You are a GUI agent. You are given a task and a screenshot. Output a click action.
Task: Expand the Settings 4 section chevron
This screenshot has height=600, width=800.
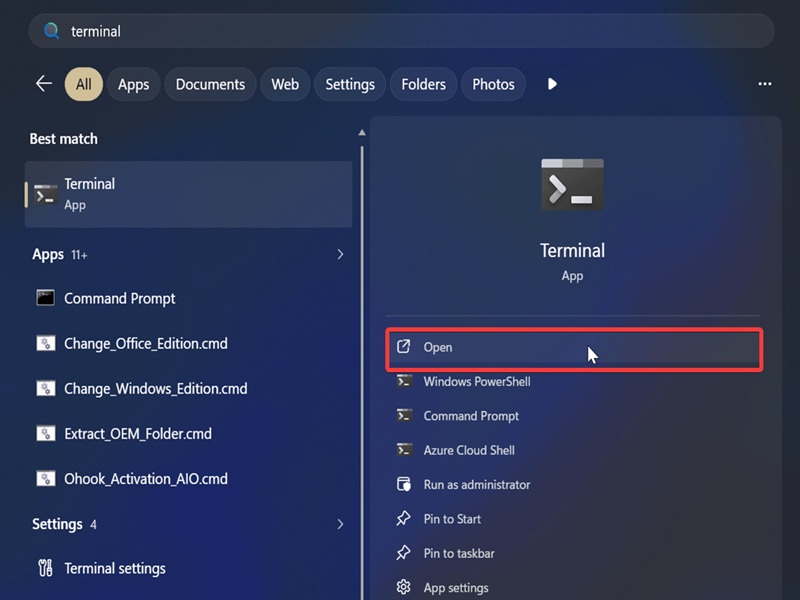point(340,524)
